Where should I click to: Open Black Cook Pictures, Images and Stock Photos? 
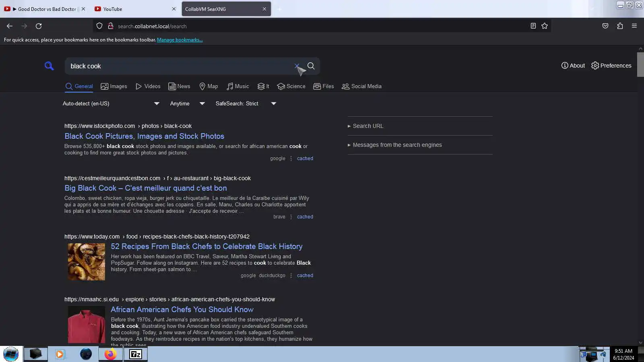(144, 136)
